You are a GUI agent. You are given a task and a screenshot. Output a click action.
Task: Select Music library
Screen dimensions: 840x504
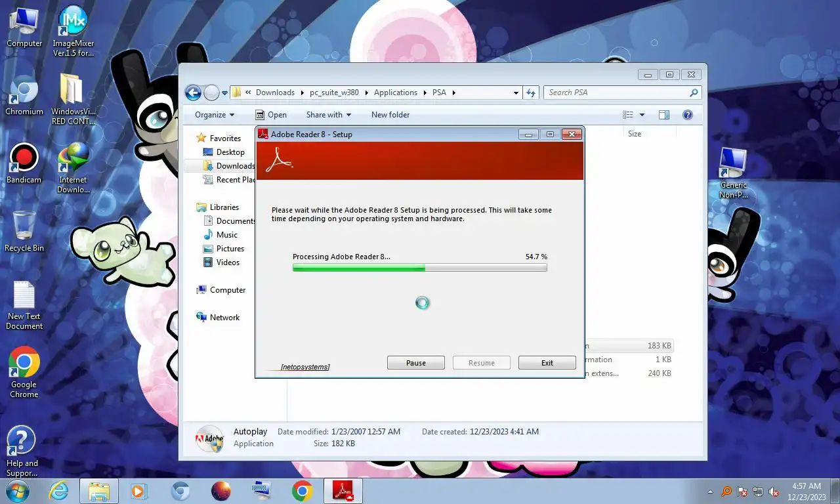[x=227, y=235]
